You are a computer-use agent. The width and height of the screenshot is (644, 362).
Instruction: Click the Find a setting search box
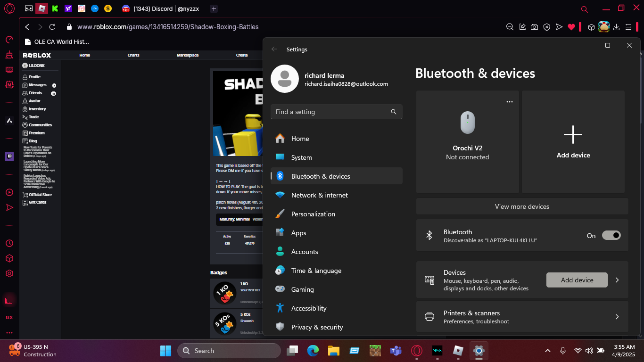coord(337,112)
